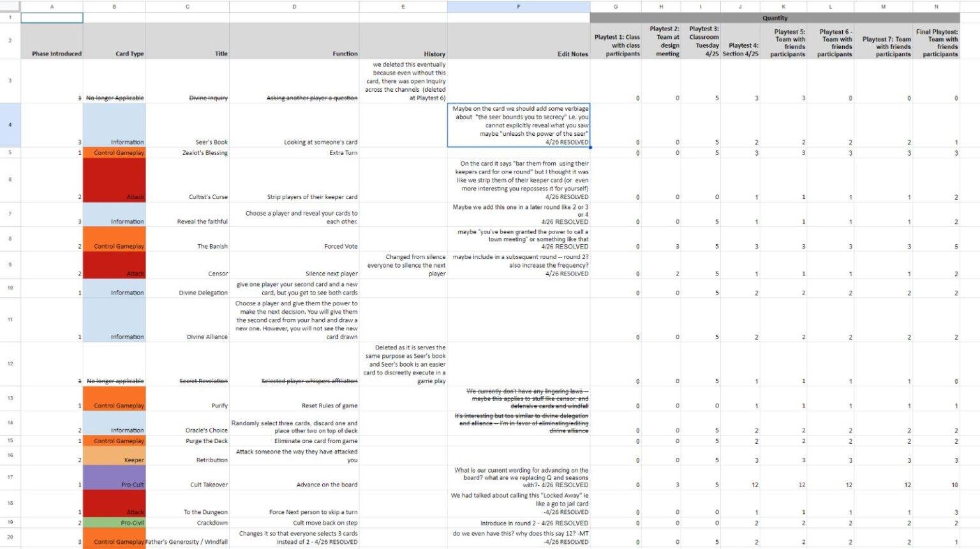The height and width of the screenshot is (549, 980).
Task: Click the 'Reveal the faithful' title cell
Action: tap(188, 214)
